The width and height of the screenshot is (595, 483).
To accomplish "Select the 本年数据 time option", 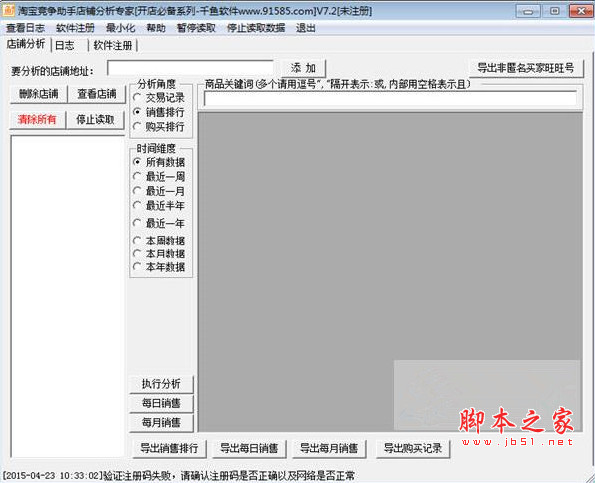I will (159, 267).
